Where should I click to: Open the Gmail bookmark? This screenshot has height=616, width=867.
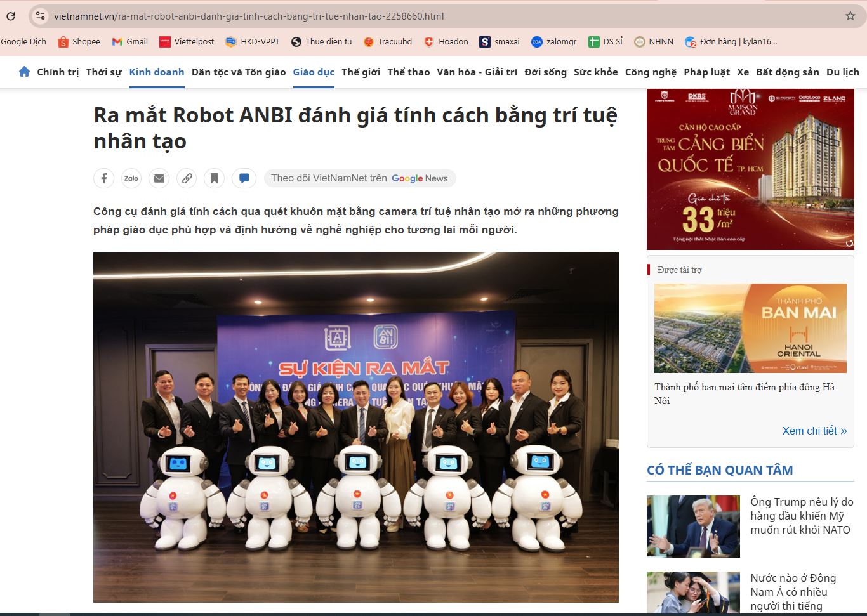point(130,42)
